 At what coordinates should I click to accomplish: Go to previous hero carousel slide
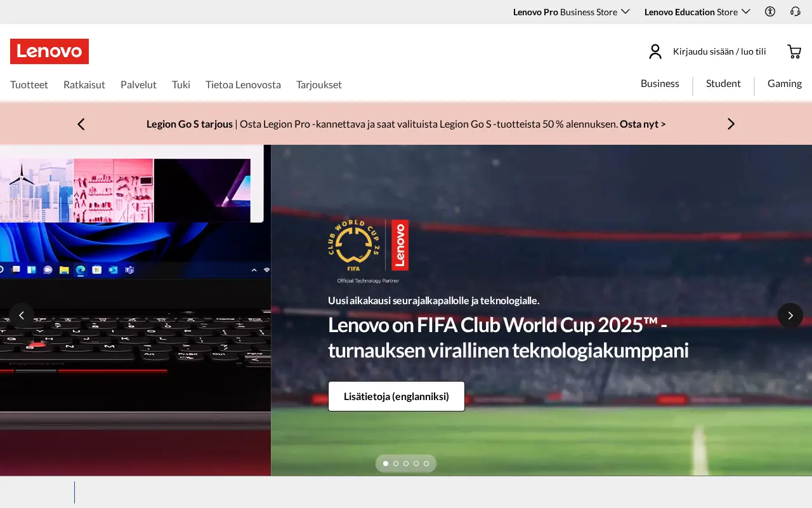[x=22, y=316]
